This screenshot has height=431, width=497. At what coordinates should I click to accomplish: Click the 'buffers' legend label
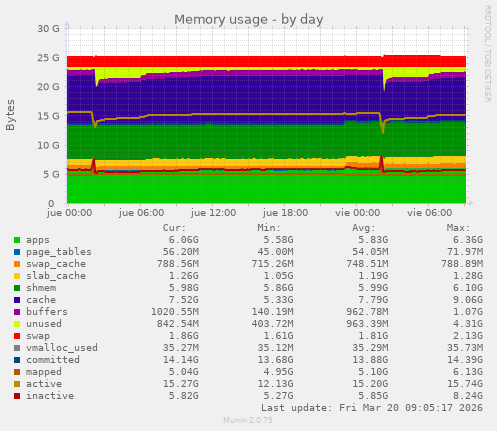pyautogui.click(x=47, y=312)
